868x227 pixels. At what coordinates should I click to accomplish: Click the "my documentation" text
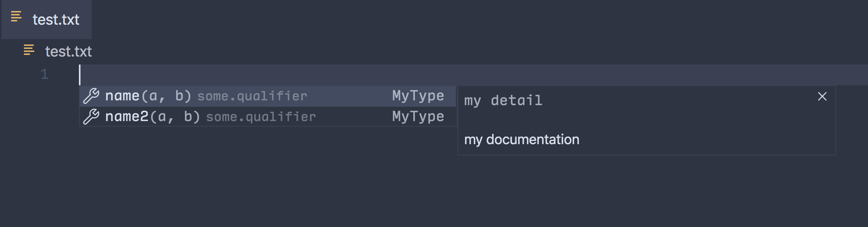(522, 140)
